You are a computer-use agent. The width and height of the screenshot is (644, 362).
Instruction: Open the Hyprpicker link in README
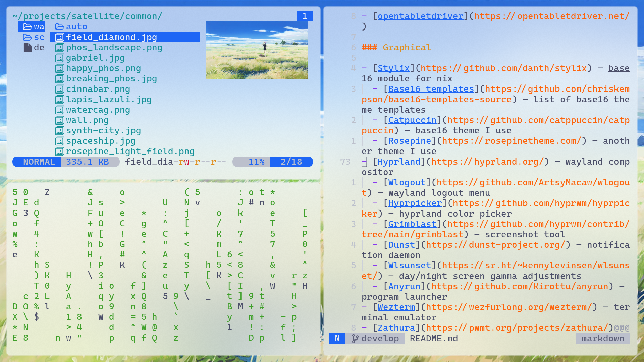pos(415,203)
